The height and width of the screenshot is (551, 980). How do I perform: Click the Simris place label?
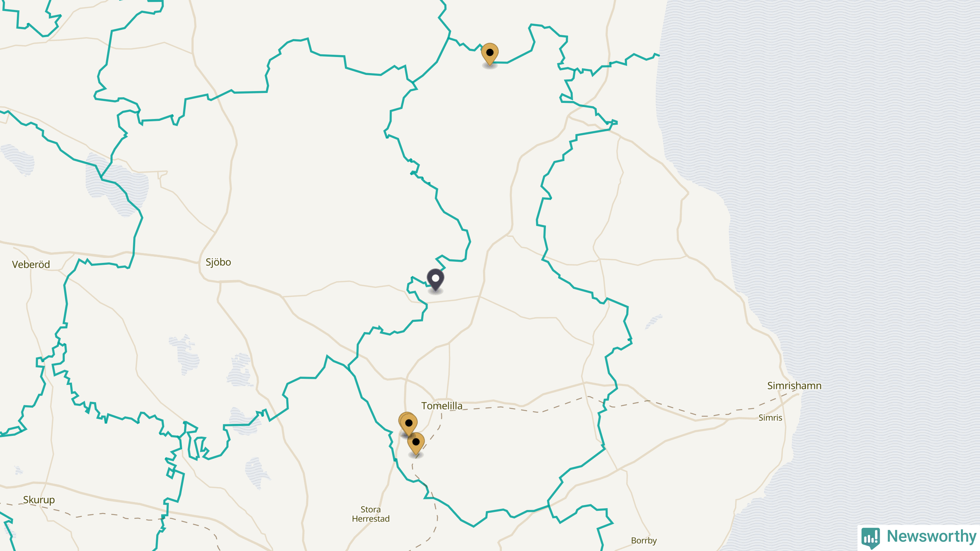[770, 417]
